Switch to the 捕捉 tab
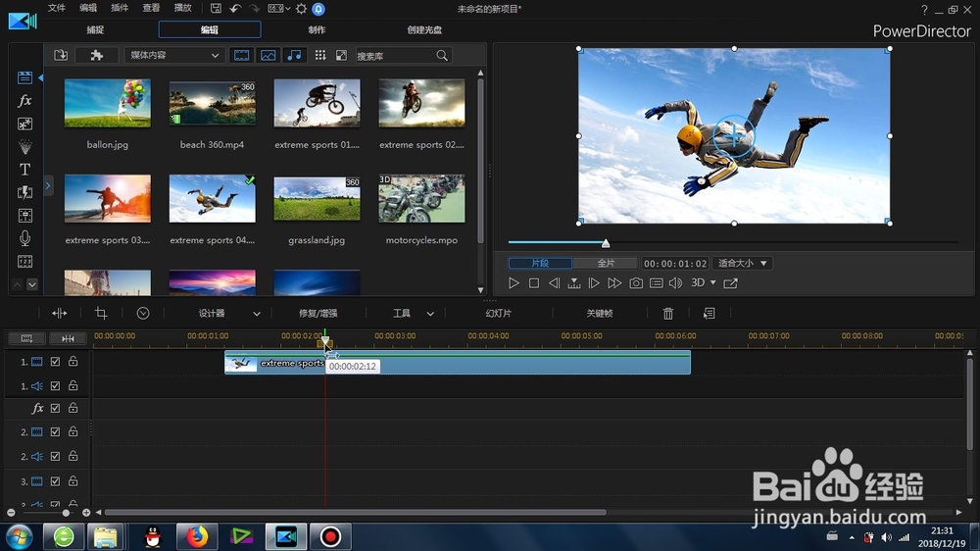Viewport: 980px width, 551px height. [x=95, y=30]
